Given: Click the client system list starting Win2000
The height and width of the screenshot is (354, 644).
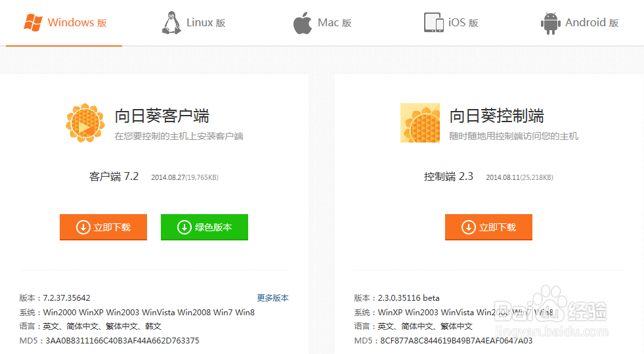Looking at the screenshot, I should click(x=148, y=312).
